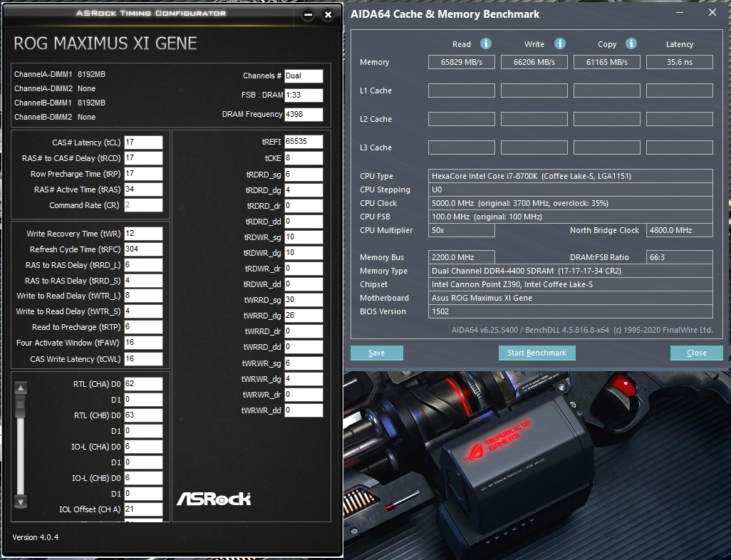Click the Read to Precharge (tRTP) field
The height and width of the screenshot is (560, 731).
tap(144, 327)
